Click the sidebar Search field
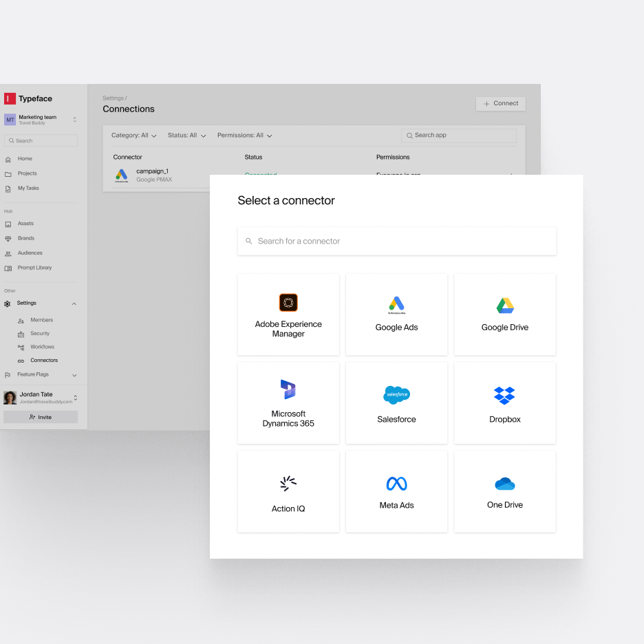 pyautogui.click(x=41, y=140)
